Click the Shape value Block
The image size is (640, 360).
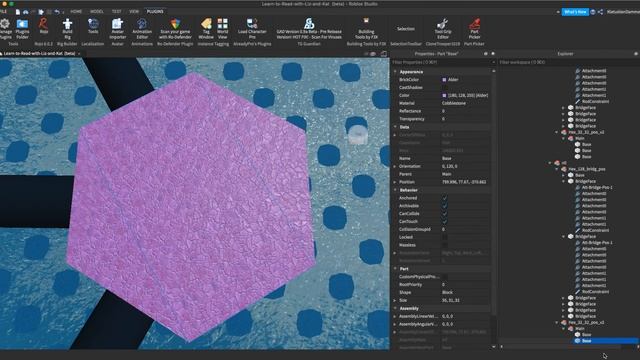point(447,293)
